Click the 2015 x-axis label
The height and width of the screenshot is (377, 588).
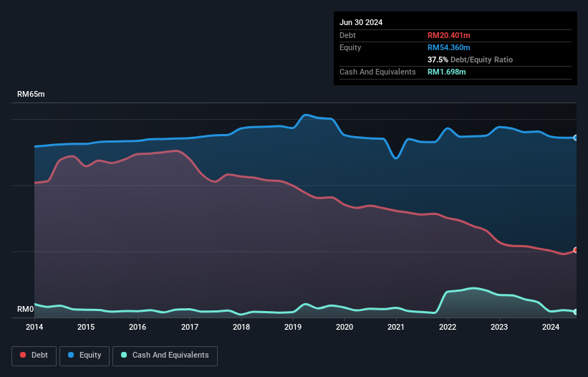tap(86, 327)
